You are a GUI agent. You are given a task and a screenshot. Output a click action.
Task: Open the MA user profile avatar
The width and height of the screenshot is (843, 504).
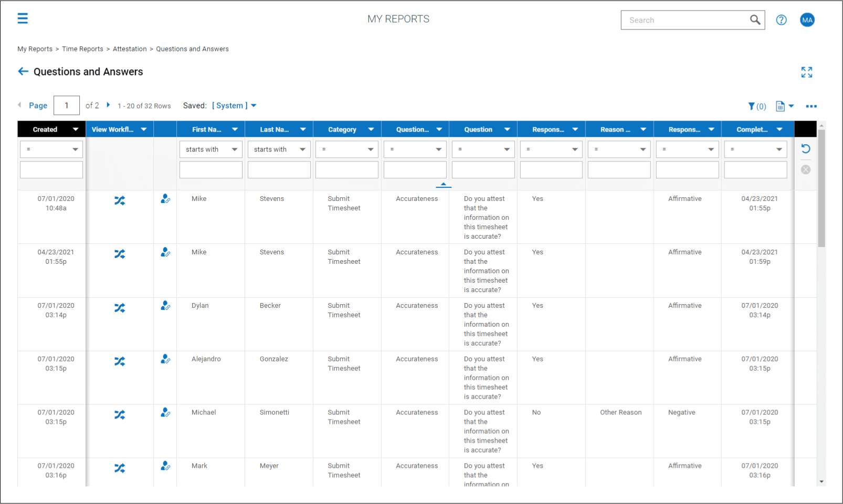point(807,20)
